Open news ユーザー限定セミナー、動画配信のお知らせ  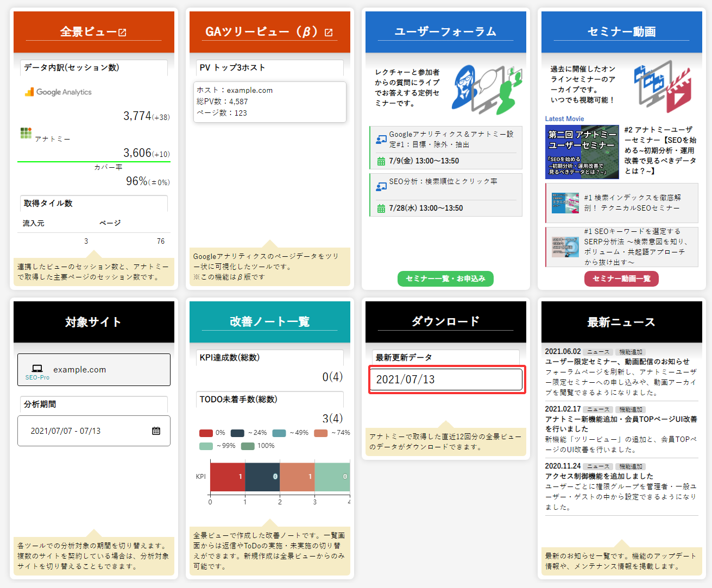617,362
